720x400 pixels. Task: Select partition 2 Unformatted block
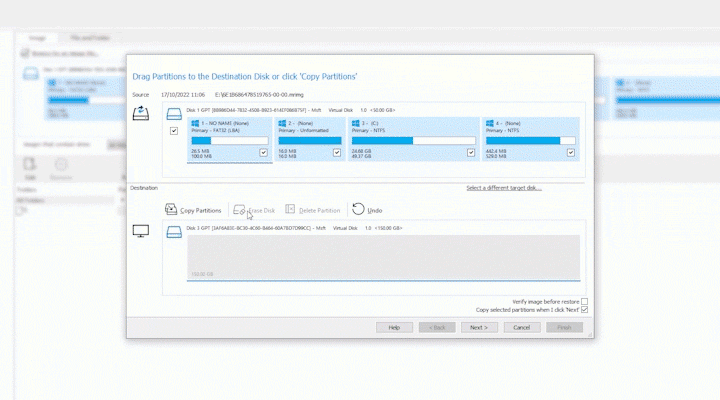309,139
